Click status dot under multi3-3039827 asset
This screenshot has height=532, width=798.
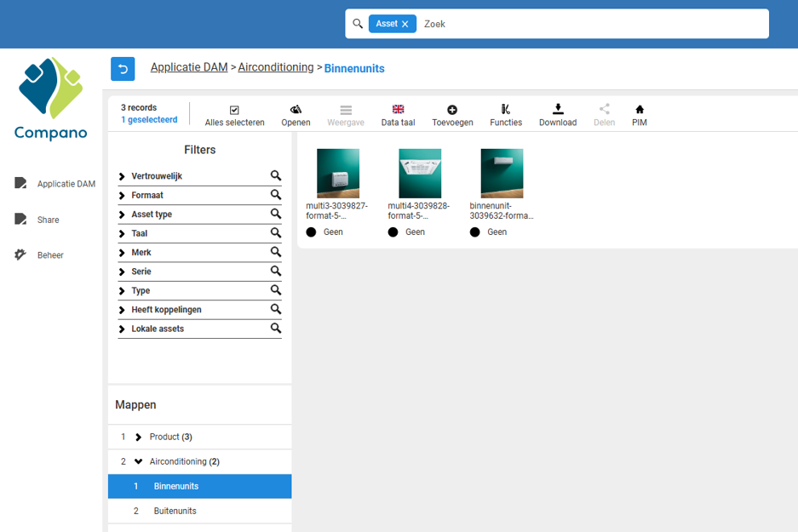(311, 232)
